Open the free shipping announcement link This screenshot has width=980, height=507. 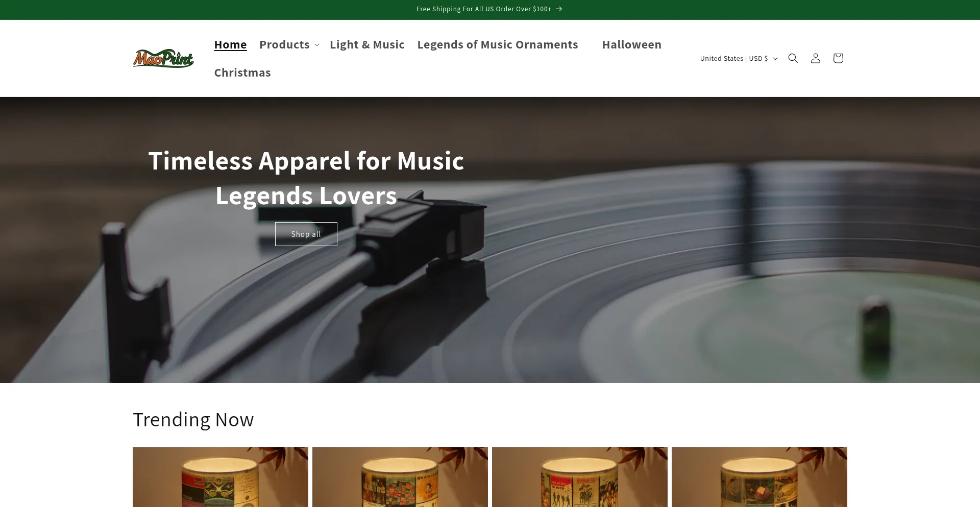point(489,9)
